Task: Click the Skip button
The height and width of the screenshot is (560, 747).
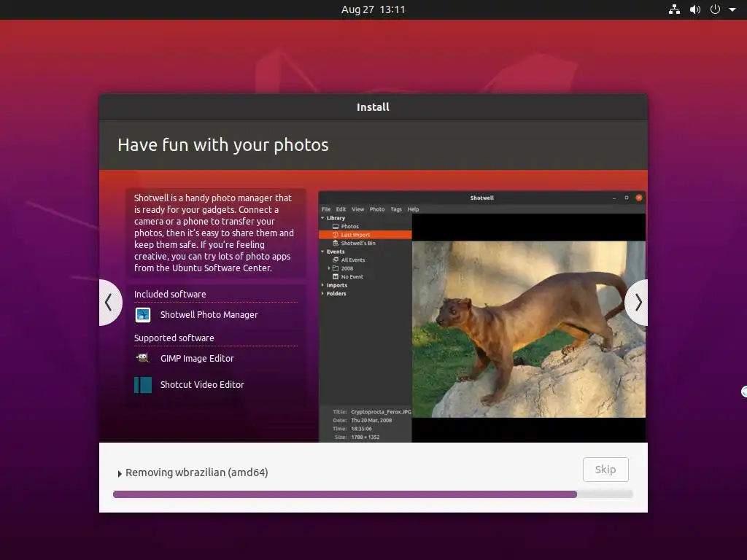Action: [605, 470]
